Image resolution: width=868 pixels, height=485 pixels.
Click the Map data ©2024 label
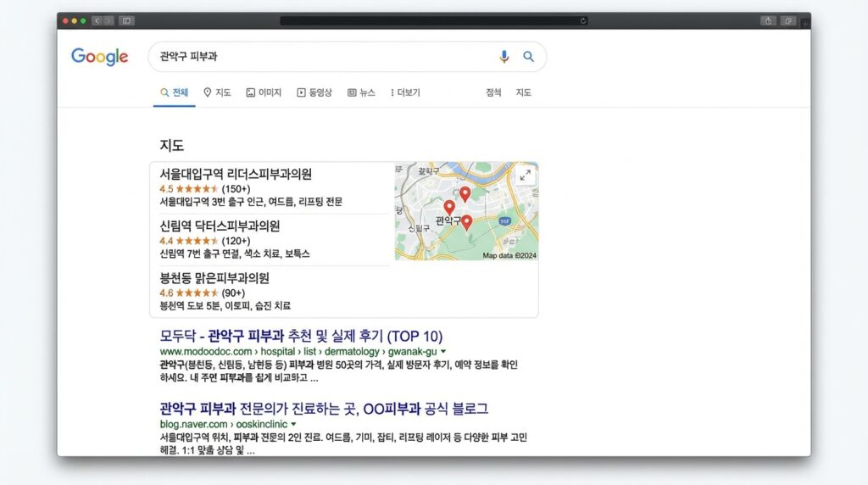point(509,256)
